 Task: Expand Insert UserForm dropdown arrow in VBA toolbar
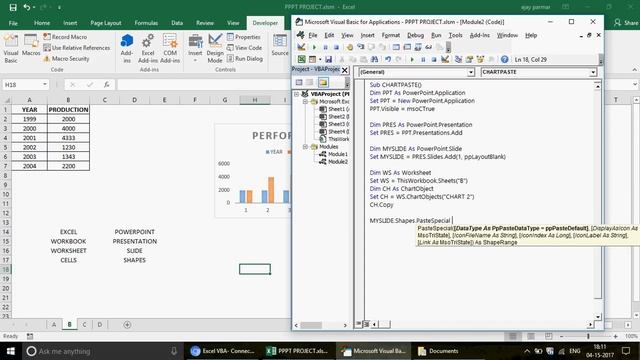pyautogui.click(x=320, y=60)
